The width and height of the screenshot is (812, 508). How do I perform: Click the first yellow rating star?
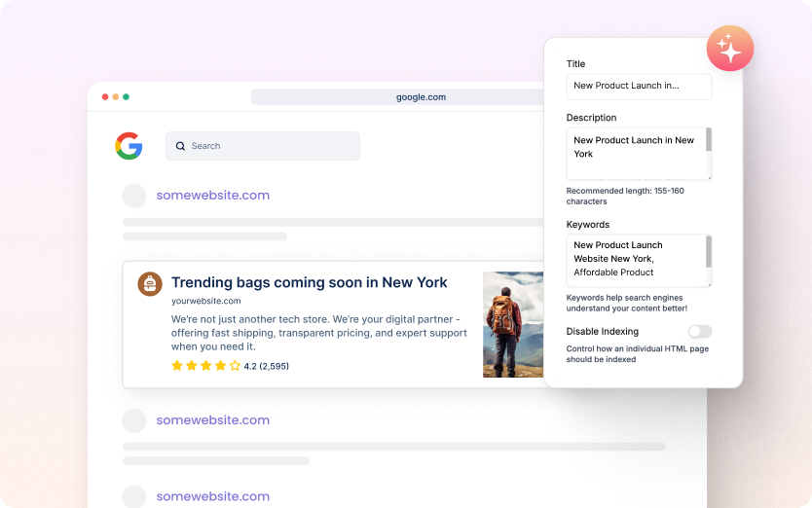[177, 366]
